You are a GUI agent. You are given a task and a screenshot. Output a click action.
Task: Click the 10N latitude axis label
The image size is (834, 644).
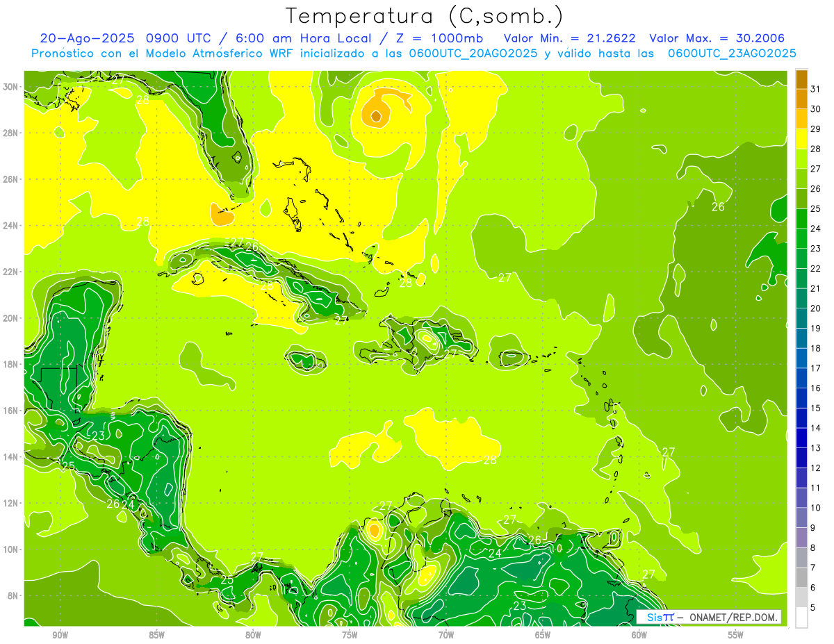pyautogui.click(x=10, y=549)
